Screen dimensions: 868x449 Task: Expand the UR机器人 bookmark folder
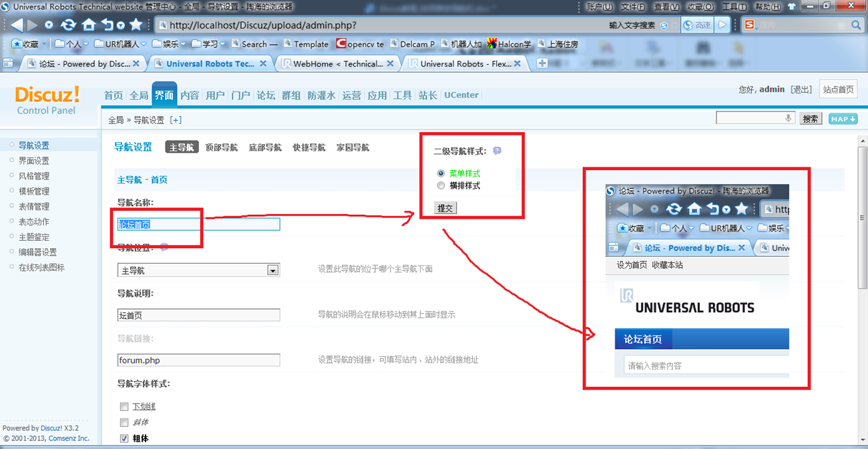pos(144,44)
